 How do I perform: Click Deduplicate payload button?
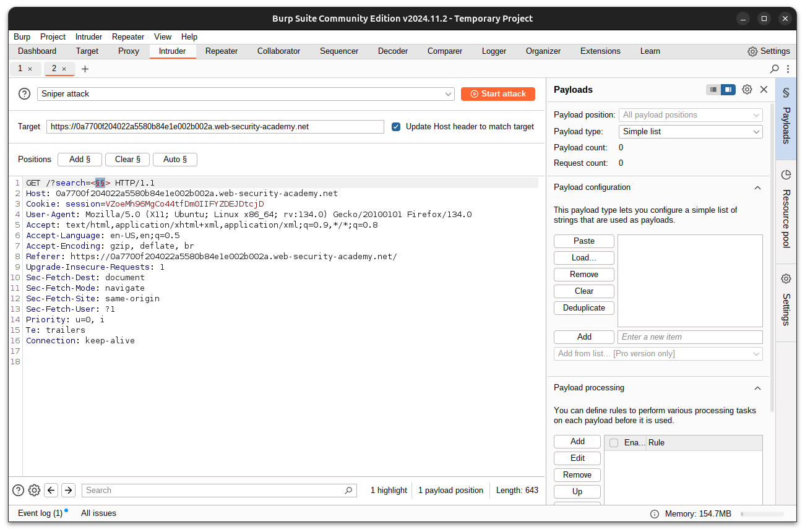584,308
